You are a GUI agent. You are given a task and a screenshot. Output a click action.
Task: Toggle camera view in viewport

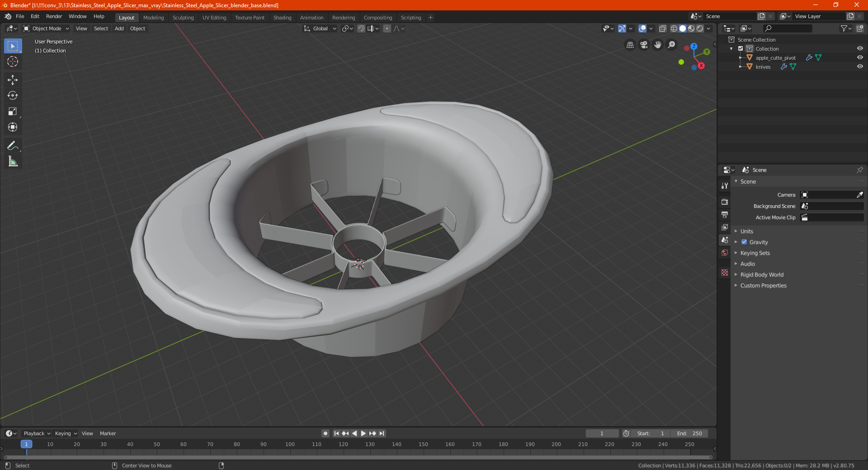(x=644, y=45)
